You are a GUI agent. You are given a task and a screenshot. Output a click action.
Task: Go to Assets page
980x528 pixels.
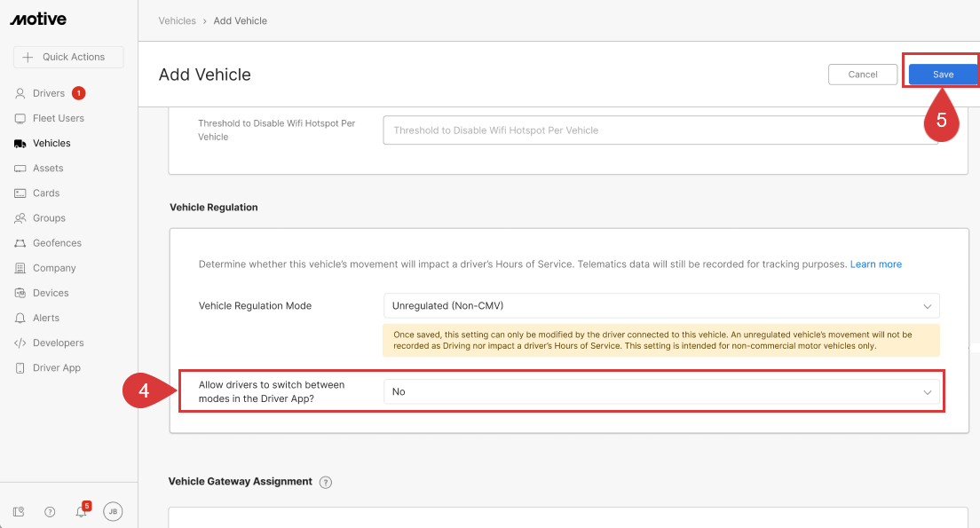48,168
